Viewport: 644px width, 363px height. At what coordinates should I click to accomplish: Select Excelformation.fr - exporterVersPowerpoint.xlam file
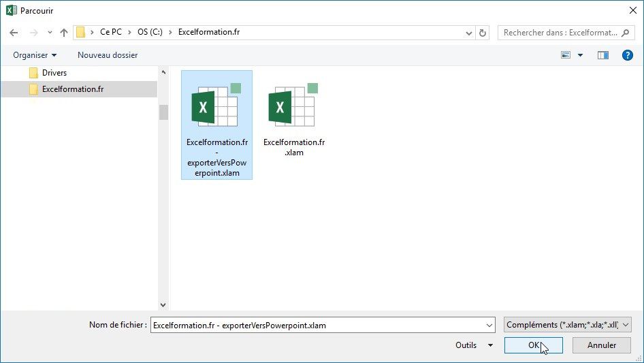point(217,125)
